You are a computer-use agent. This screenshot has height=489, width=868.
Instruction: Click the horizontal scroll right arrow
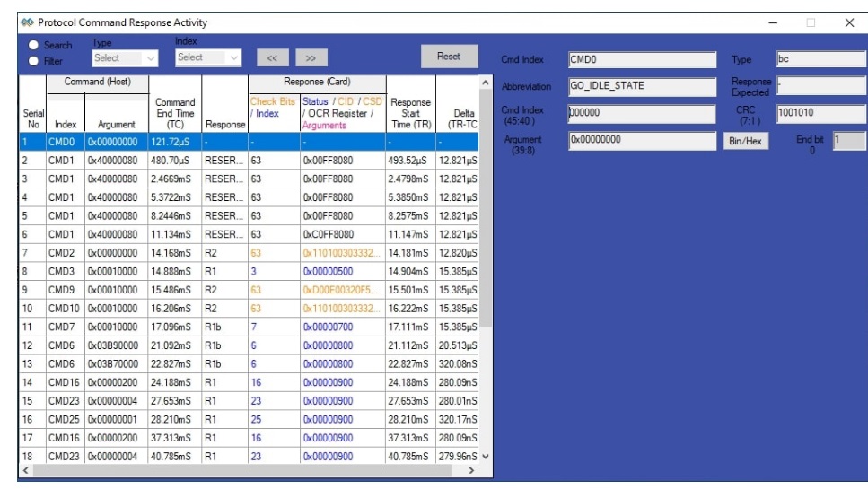pyautogui.click(x=471, y=470)
